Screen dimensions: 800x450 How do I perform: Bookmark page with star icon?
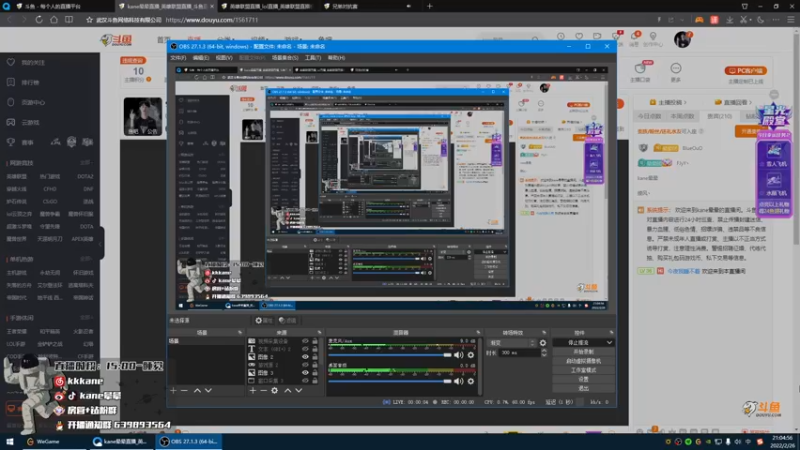[89, 20]
